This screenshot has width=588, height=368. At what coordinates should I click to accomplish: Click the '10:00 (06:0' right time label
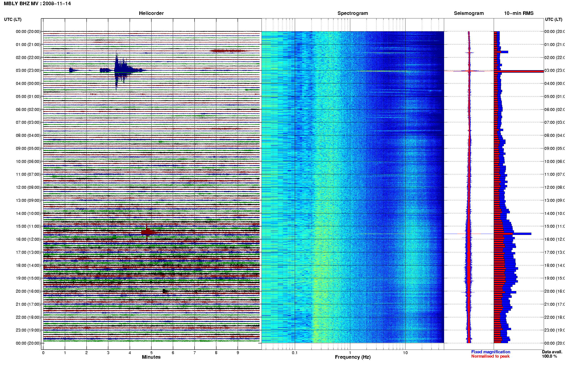click(555, 161)
